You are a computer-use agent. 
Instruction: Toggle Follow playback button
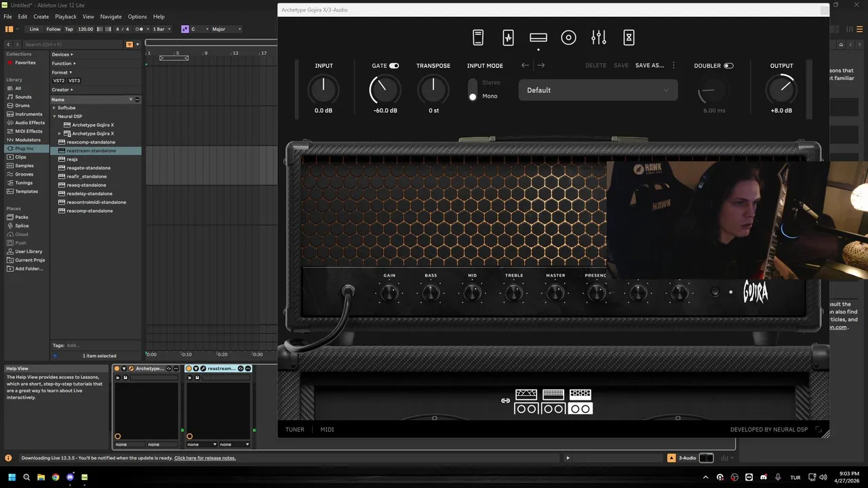click(x=53, y=29)
